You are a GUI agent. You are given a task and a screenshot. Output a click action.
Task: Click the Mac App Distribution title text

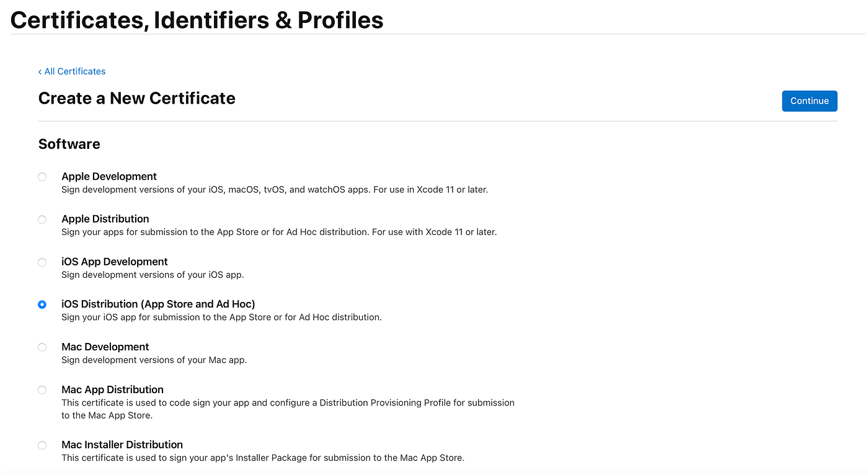pos(112,389)
